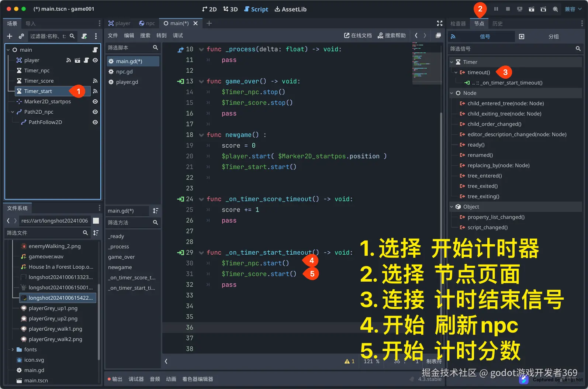The height and width of the screenshot is (389, 588).
Task: Open scene tree extra options menu
Action: pyautogui.click(x=96, y=36)
